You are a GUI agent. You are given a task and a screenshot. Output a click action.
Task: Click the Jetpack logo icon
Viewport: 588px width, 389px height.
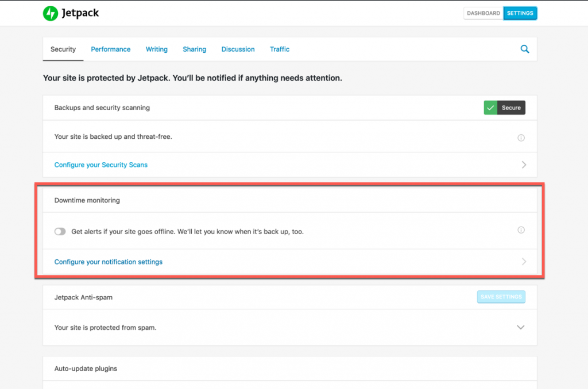51,13
